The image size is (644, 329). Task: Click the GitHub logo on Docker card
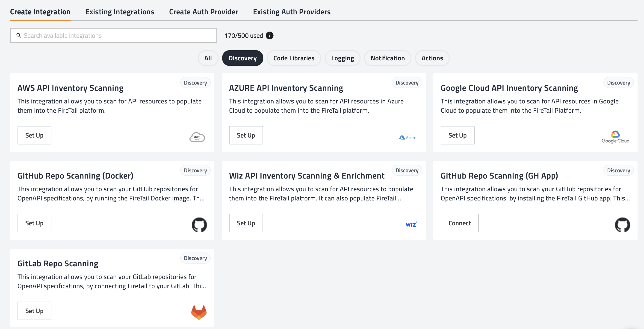tap(199, 225)
